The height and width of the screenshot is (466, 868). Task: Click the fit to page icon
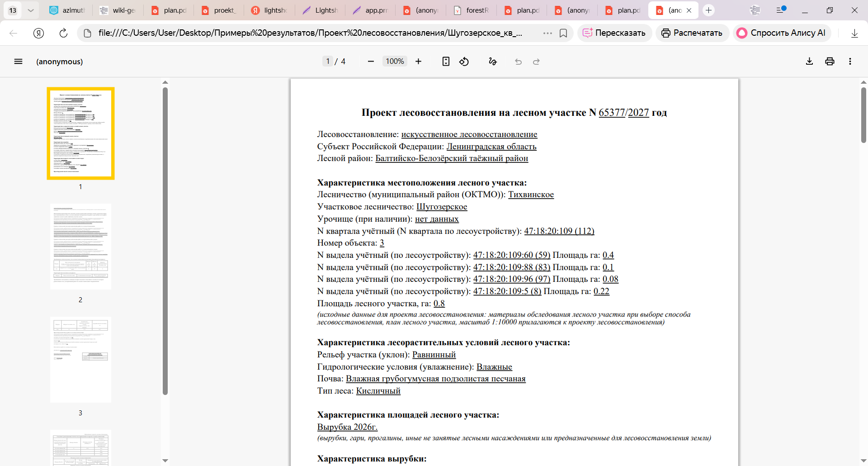(446, 62)
